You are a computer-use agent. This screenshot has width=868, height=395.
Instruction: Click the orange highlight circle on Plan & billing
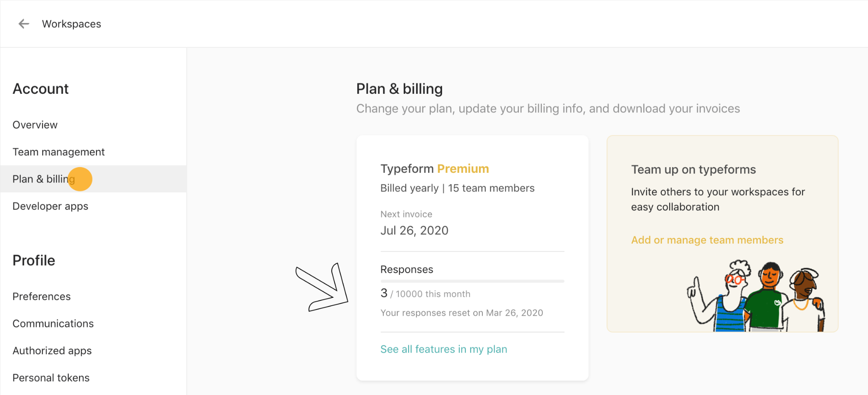tap(80, 179)
